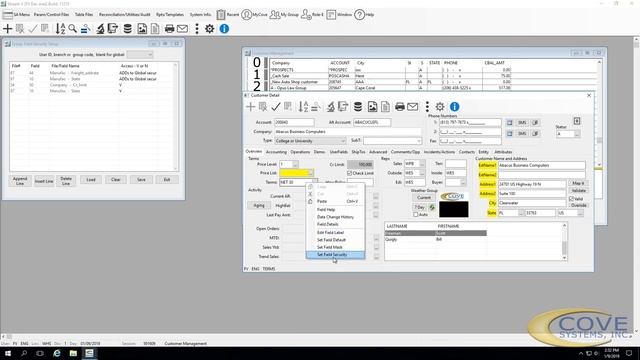Click the picture icon in main toolbar

pyautogui.click(x=142, y=29)
